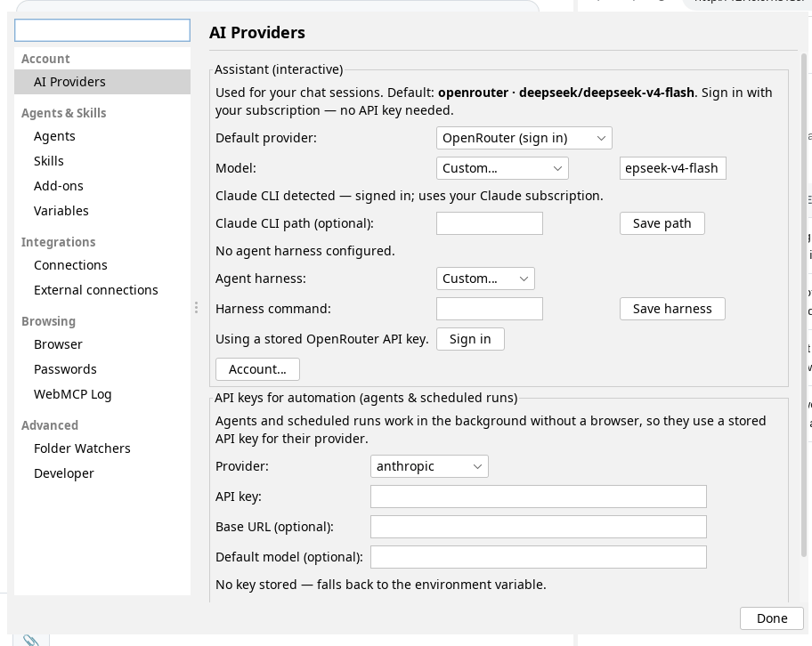Go to Add-ons settings
Viewport: 812px width, 646px height.
tap(102, 186)
